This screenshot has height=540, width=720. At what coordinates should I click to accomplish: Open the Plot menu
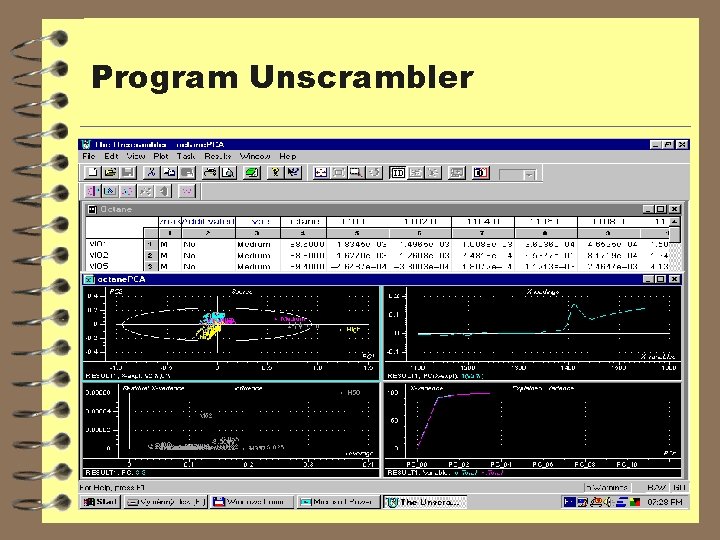[161, 156]
